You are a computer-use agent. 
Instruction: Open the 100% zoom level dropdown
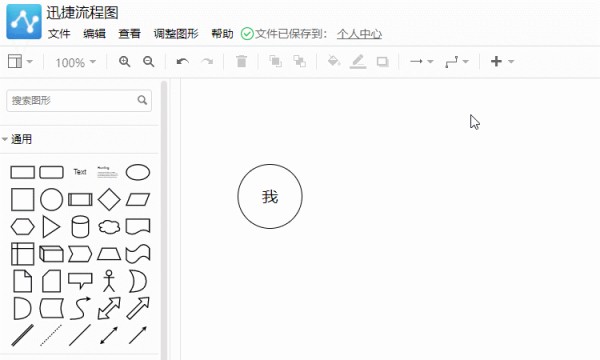(75, 62)
